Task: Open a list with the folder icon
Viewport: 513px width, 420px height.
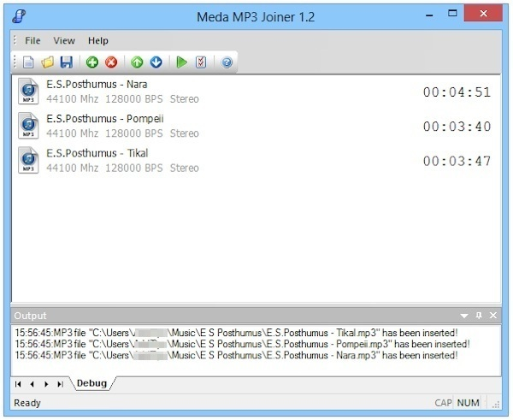Action: coord(47,62)
